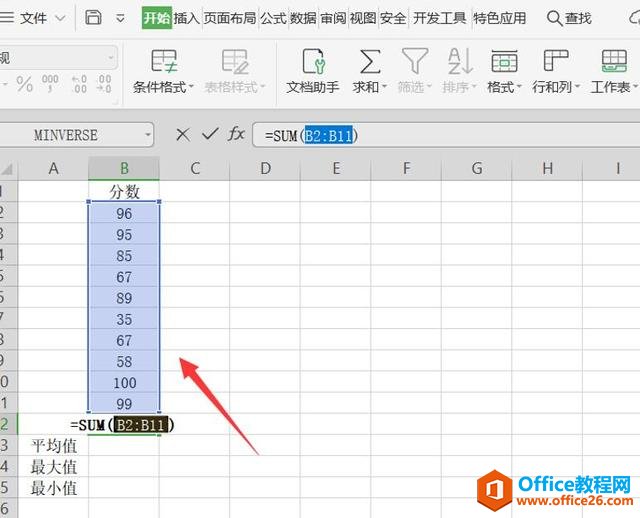The width and height of the screenshot is (640, 518).
Task: Click the 筛选 funnel icon
Action: (415, 61)
